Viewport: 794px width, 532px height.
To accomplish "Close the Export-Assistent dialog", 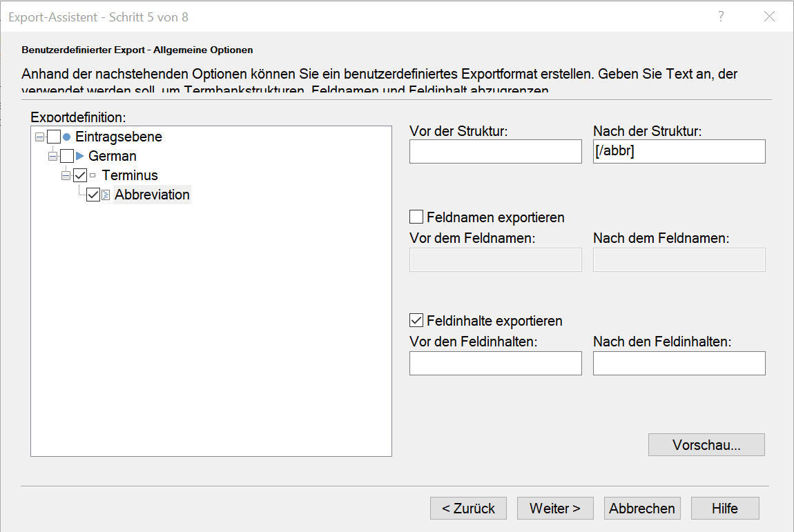I will tap(769, 17).
